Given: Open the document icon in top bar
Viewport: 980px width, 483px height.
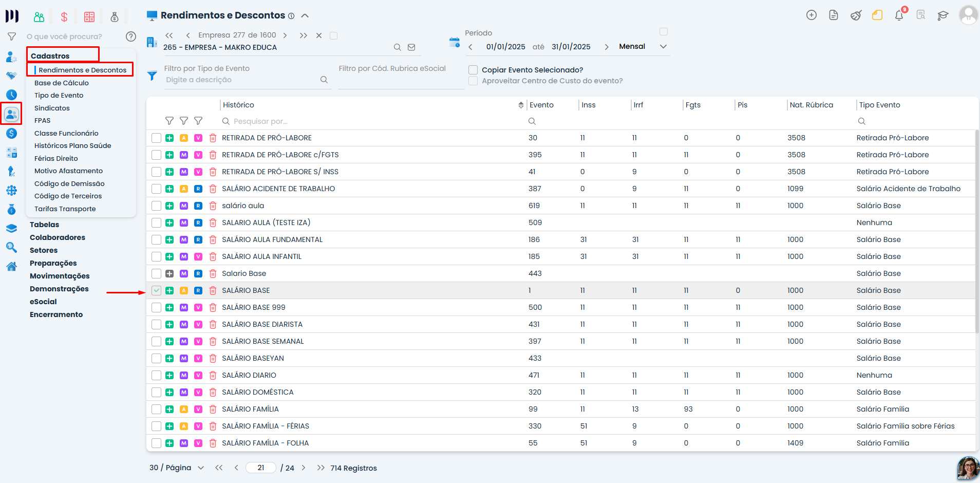Looking at the screenshot, I should [x=834, y=15].
